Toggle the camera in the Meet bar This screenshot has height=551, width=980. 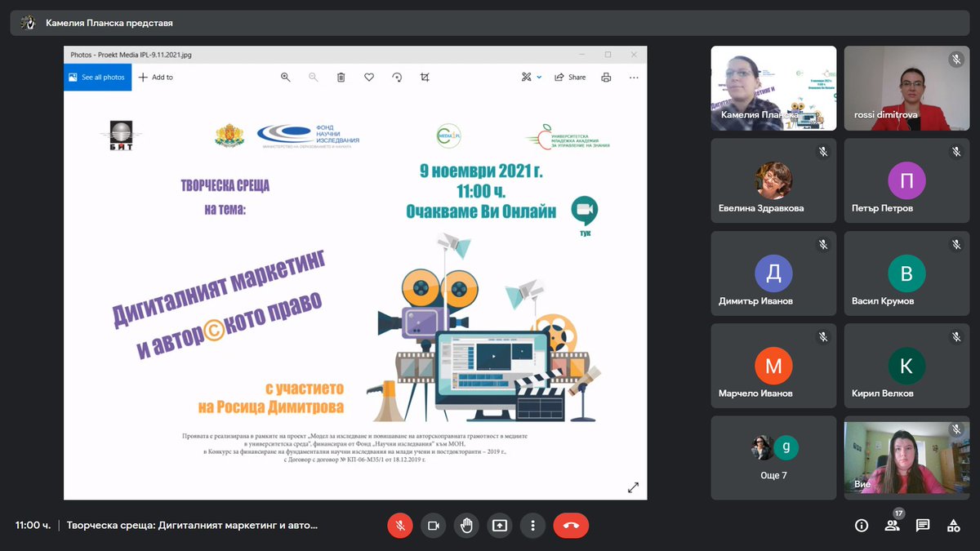[434, 526]
